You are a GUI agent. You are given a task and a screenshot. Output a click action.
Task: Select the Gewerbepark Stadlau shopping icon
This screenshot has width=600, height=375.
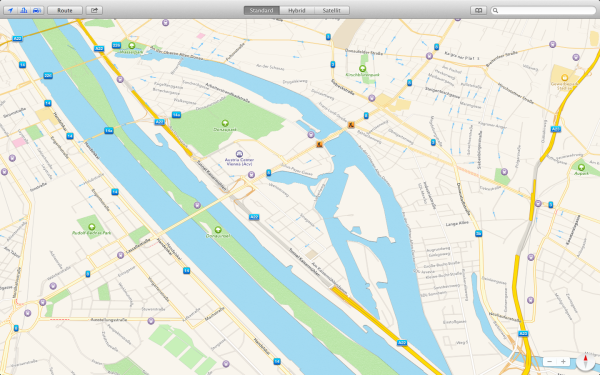click(x=564, y=77)
